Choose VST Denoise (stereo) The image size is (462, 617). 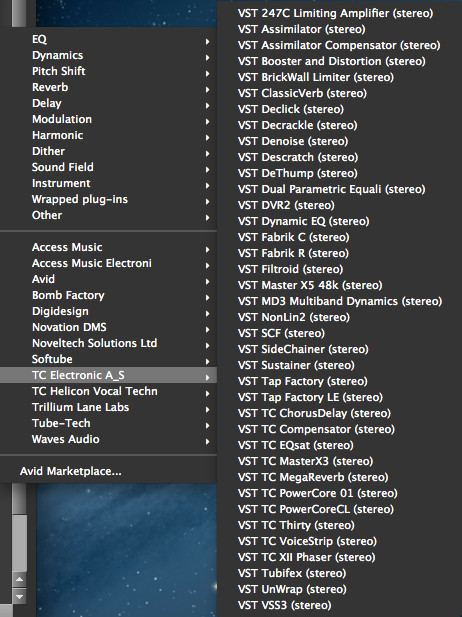click(293, 141)
